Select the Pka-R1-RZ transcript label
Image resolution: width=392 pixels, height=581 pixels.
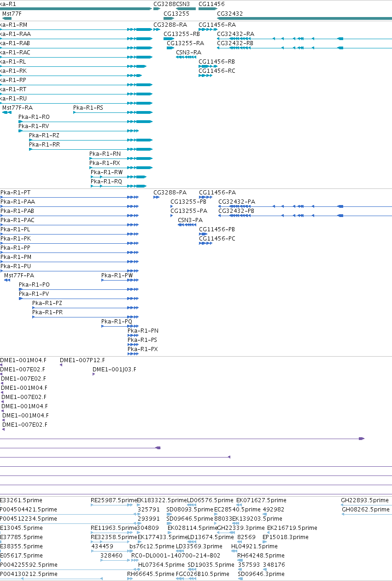(x=44, y=135)
